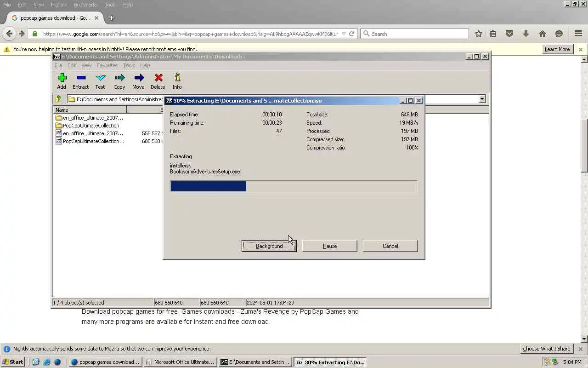Viewport: 588px width, 368px height.
Task: Open 7-Zip Favorites menu
Action: tap(107, 65)
